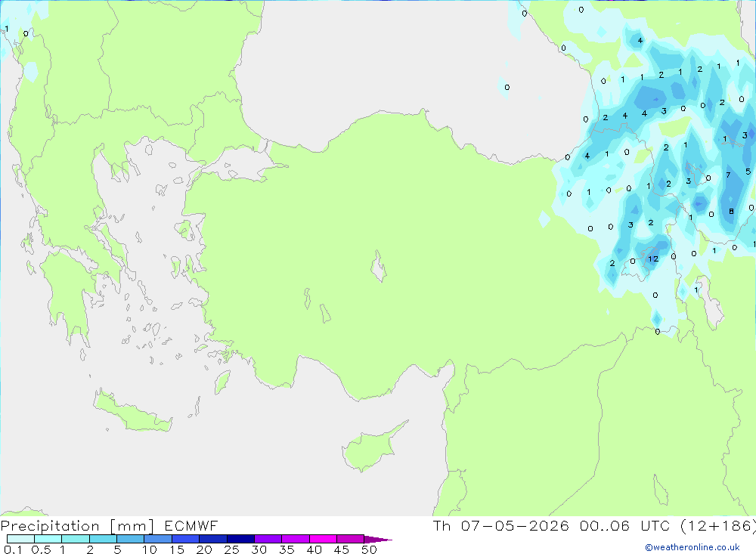Click the 10 legend scale label
Image resolution: width=756 pixels, height=554 pixels.
click(x=150, y=549)
